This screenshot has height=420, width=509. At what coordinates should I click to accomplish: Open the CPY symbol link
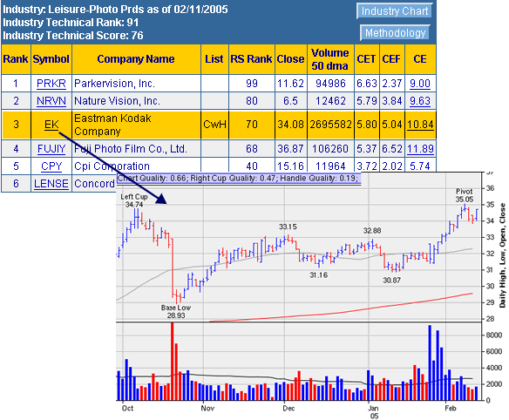click(51, 166)
